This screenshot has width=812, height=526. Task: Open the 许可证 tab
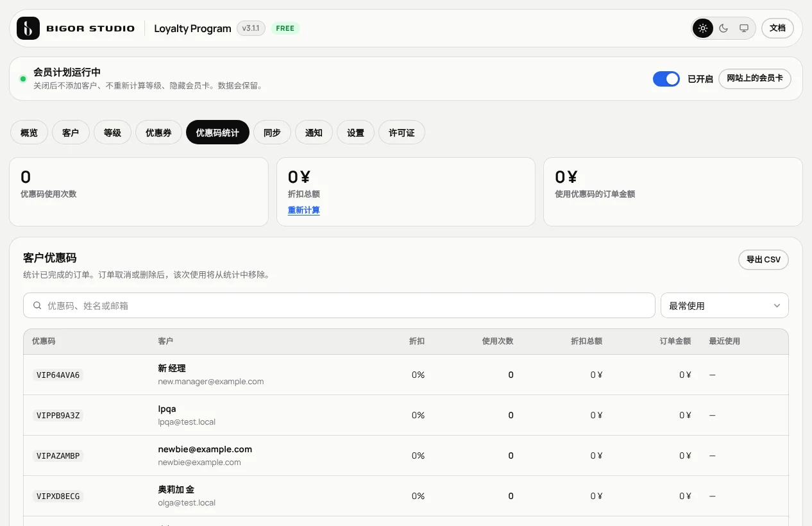[x=402, y=133]
